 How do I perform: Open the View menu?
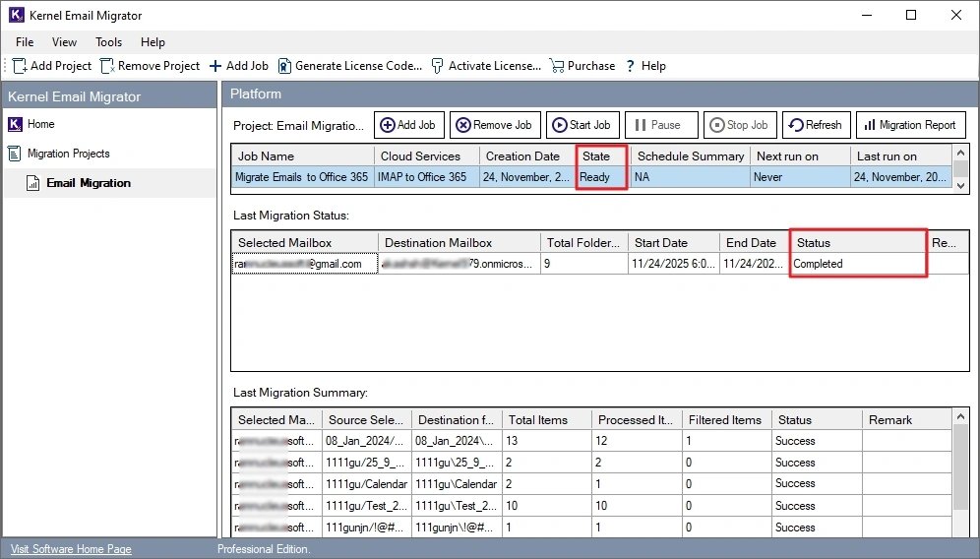click(x=64, y=42)
